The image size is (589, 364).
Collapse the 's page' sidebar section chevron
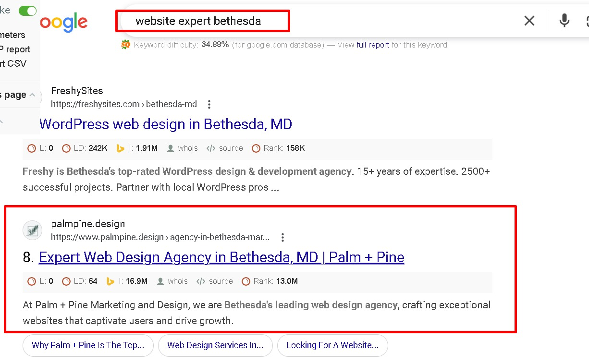click(x=32, y=95)
